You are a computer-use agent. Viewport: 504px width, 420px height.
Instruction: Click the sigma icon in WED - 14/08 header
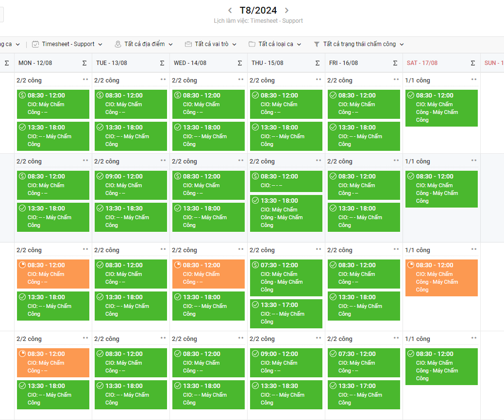[x=240, y=63]
